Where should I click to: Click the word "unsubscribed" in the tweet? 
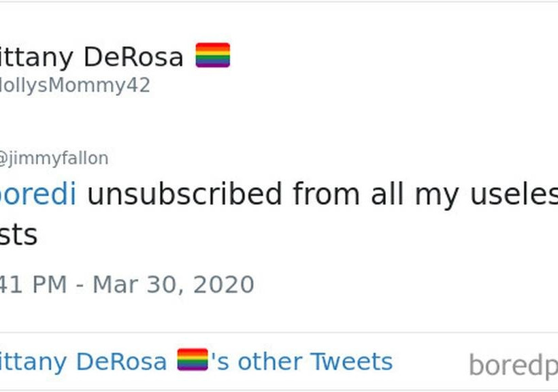coord(184,195)
